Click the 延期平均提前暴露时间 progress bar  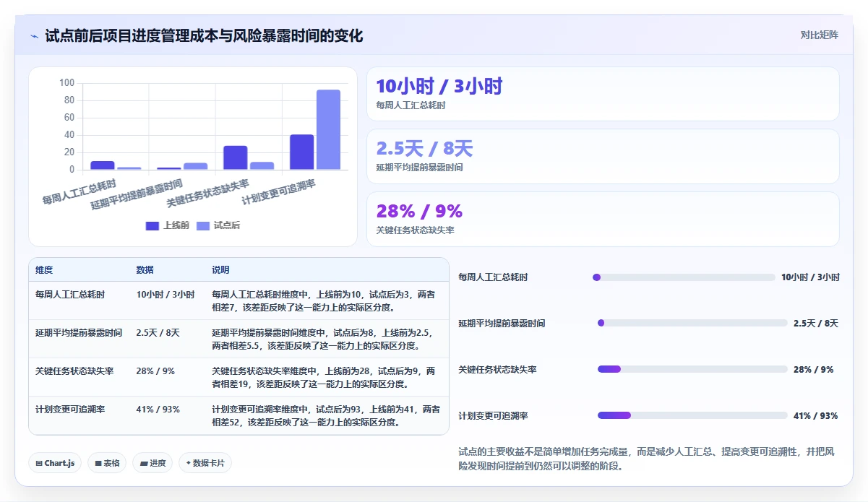(x=692, y=323)
